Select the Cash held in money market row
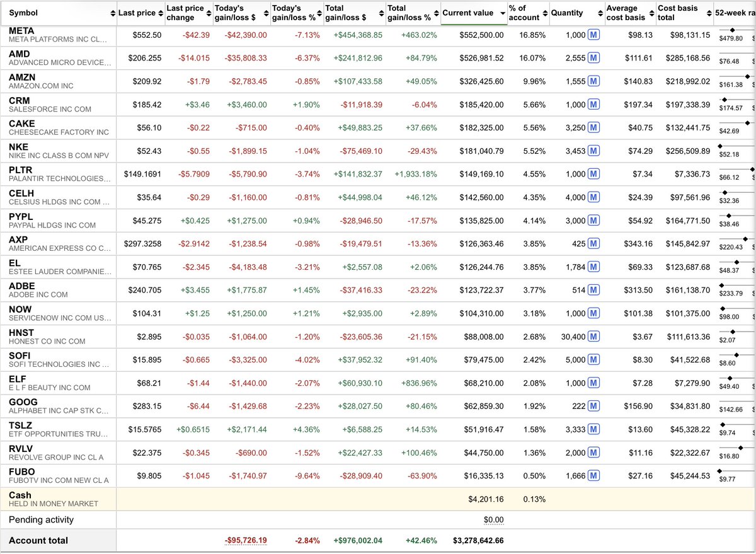This screenshot has width=756, height=554. (x=378, y=499)
